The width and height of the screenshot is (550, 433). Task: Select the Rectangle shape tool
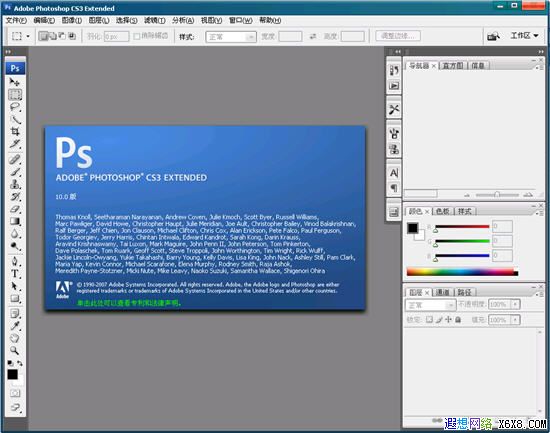(x=15, y=299)
